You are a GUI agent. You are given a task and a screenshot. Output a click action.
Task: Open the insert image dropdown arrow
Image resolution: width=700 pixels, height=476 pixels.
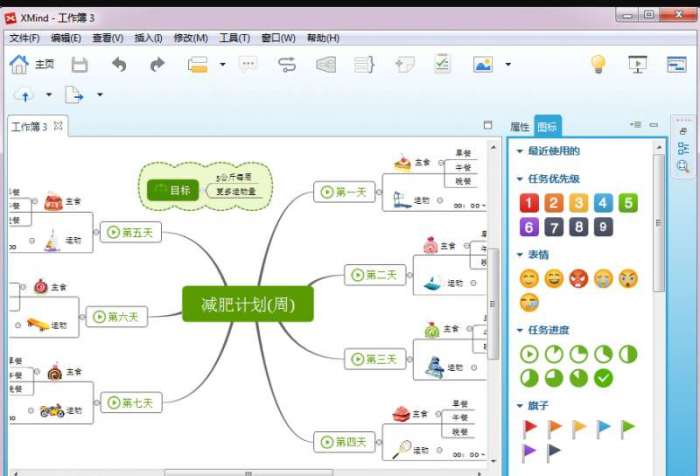pyautogui.click(x=508, y=65)
